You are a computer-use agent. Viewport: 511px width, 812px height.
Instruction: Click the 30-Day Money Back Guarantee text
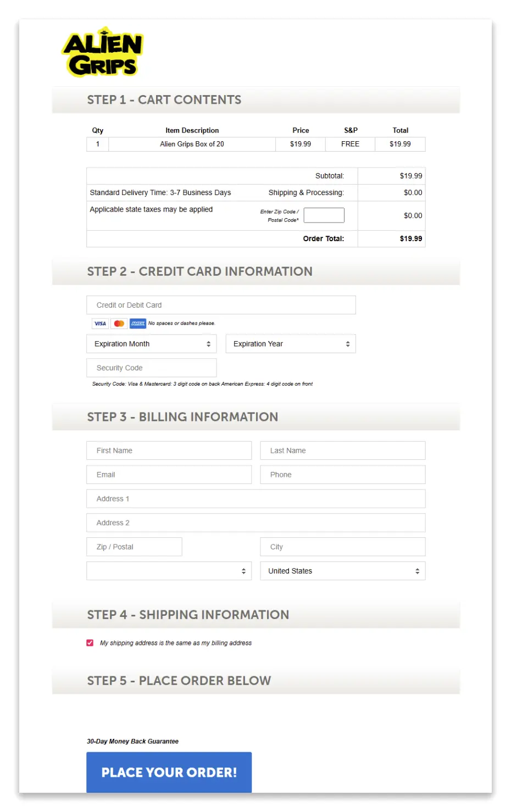[x=132, y=741]
